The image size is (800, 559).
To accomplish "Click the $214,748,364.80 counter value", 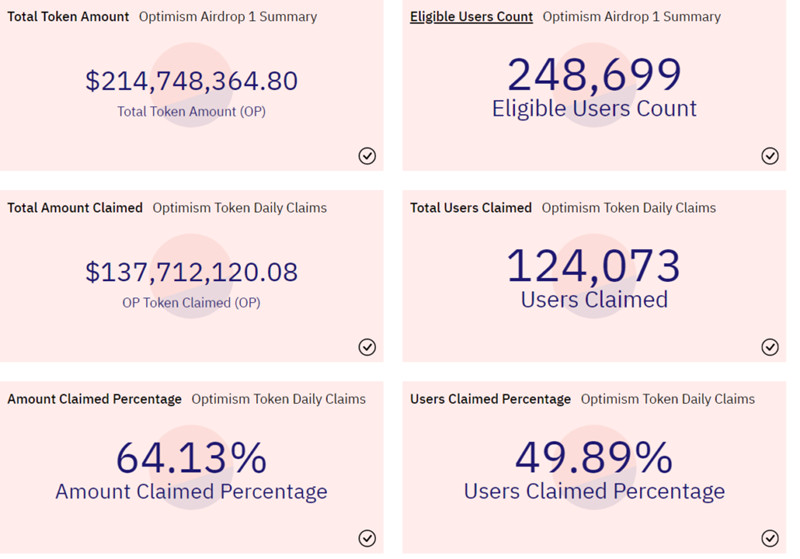I will coord(191,81).
